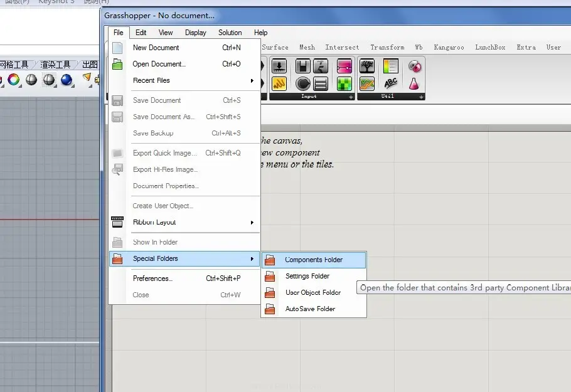Viewport: 571px width, 392px height.
Task: Click the pink flask Galapagos icon
Action: coord(414,83)
